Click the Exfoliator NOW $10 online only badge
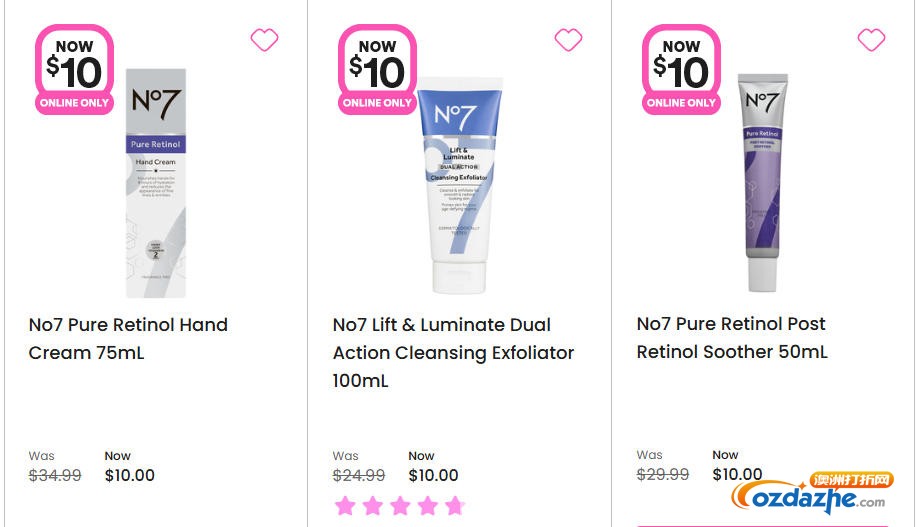 pos(377,71)
